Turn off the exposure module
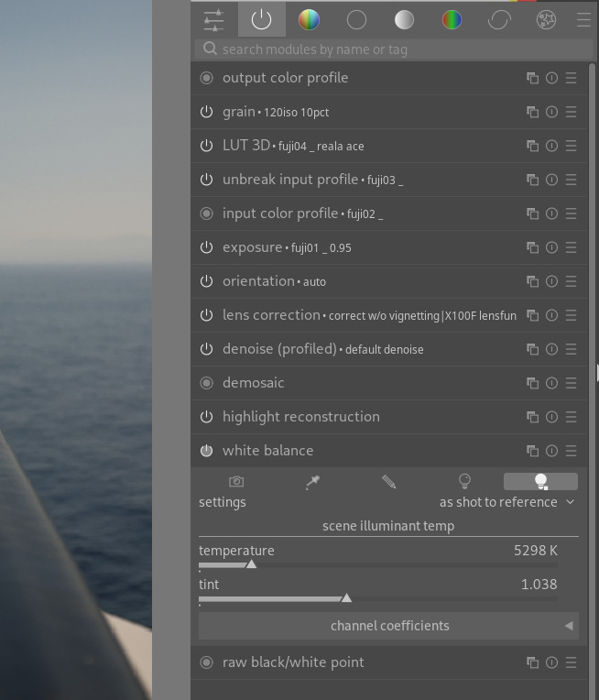Image resolution: width=599 pixels, height=700 pixels. point(206,247)
